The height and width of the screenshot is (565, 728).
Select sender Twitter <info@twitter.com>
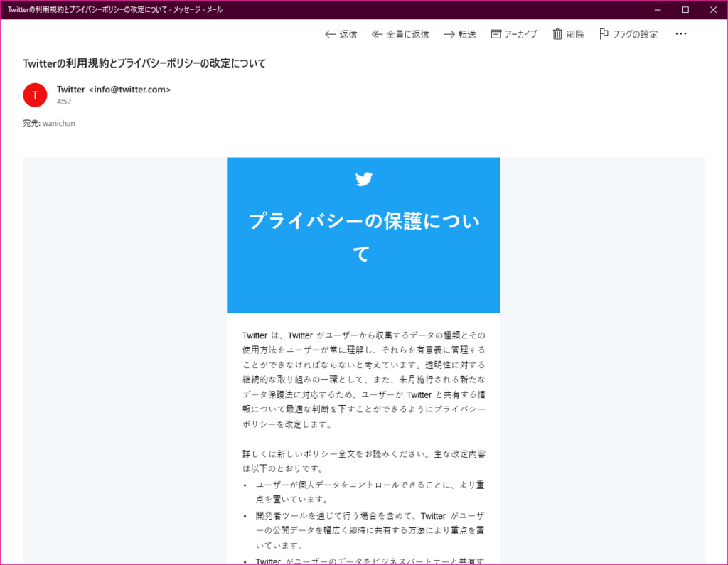tap(114, 90)
